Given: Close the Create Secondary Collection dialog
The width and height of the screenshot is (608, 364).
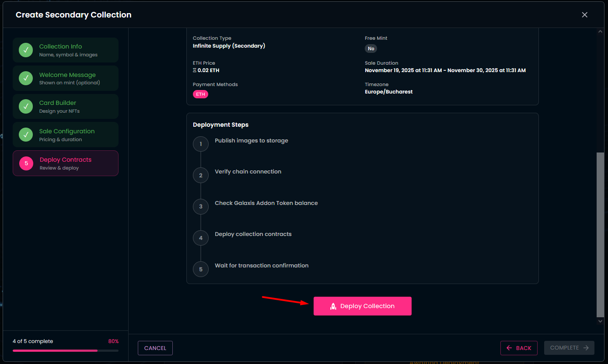Looking at the screenshot, I should [584, 15].
